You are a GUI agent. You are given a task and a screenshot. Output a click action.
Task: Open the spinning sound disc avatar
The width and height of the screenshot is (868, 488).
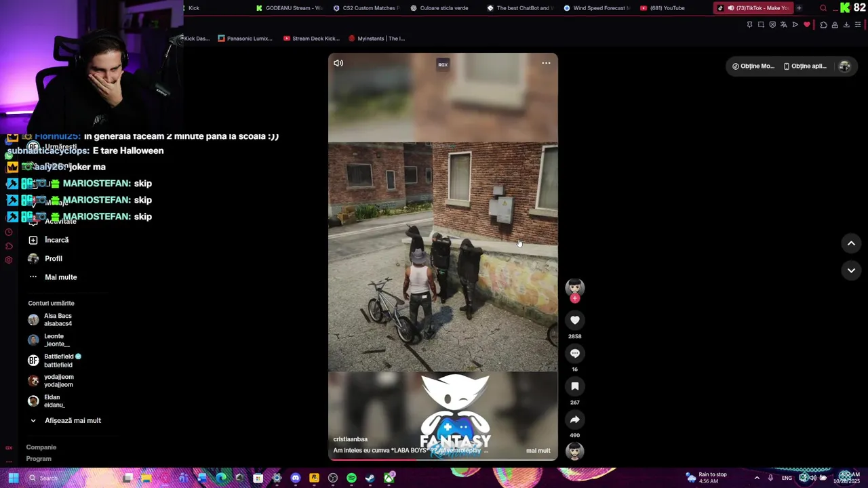pyautogui.click(x=575, y=451)
